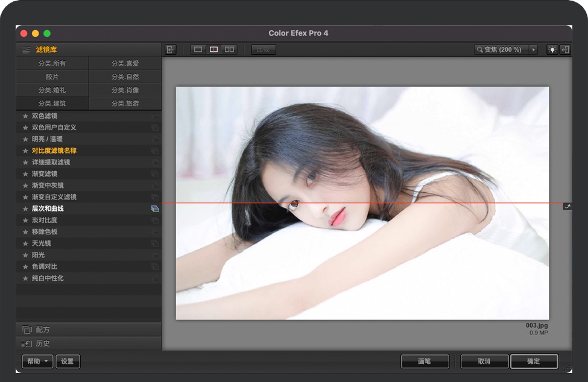This screenshot has width=588, height=382.
Task: Open presets icon for 层次和曲线 filter
Action: pos(155,208)
